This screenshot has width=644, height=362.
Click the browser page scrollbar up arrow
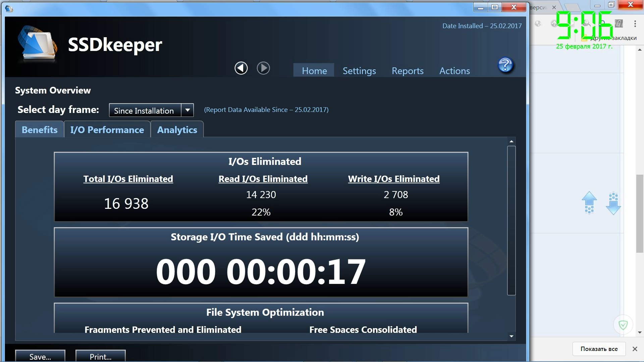pyautogui.click(x=640, y=50)
